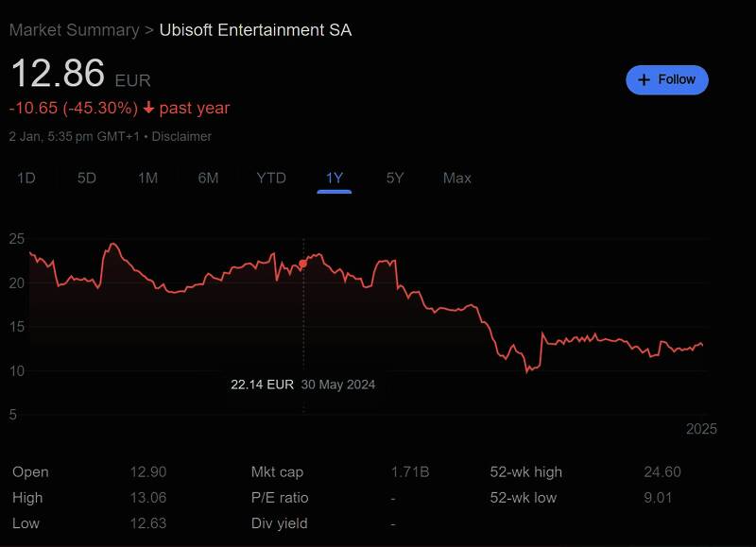The height and width of the screenshot is (547, 756).
Task: Show the 6M chart range
Action: coord(208,178)
